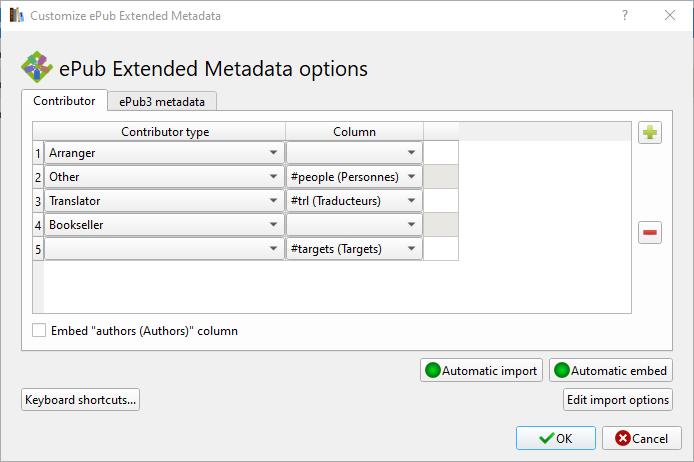Click the help question mark in title bar
This screenshot has width=694, height=462.
coord(624,15)
